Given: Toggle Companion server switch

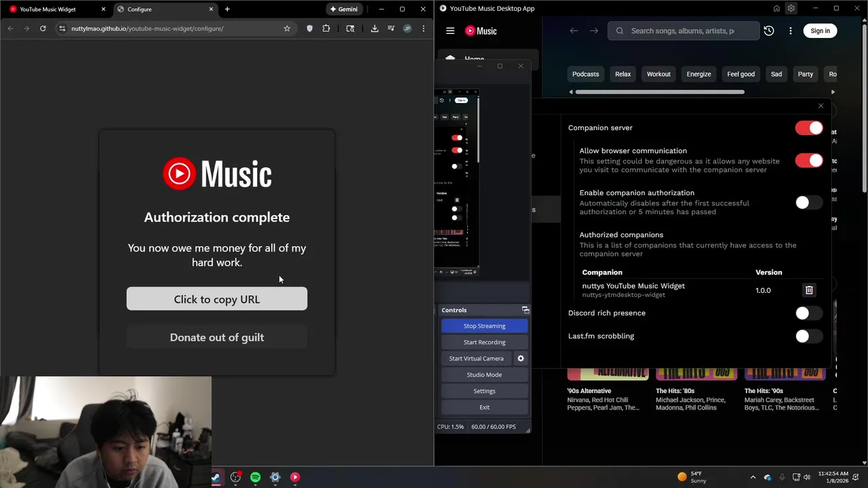Looking at the screenshot, I should 808,128.
